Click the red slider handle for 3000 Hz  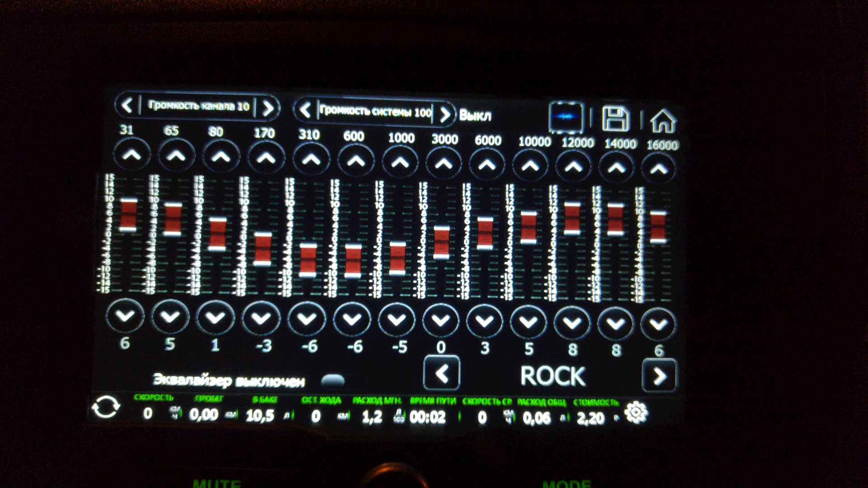click(x=441, y=243)
